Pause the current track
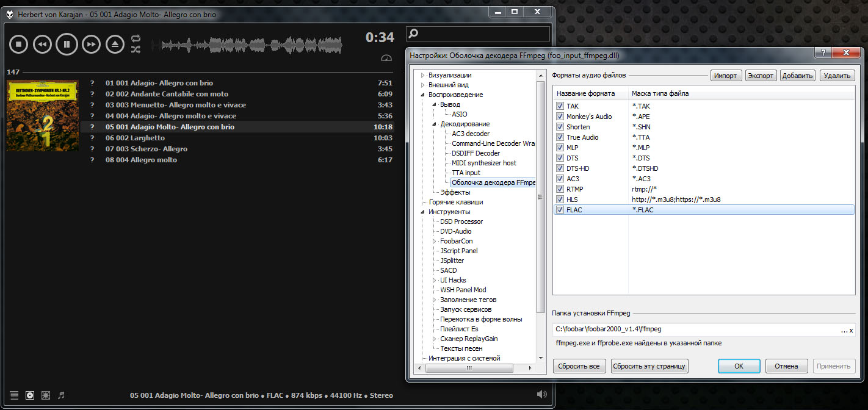The width and height of the screenshot is (868, 410). click(x=67, y=44)
